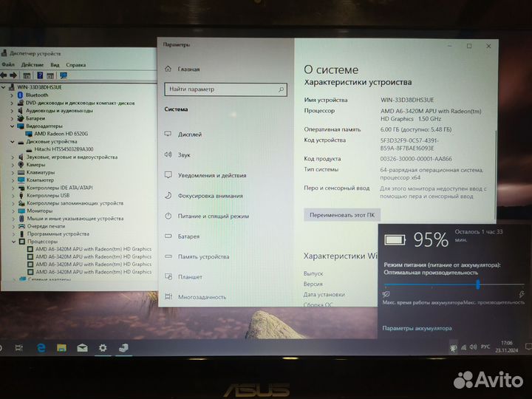Image resolution: width=532 pixels, height=399 pixels.
Task: Select Контроллеры запоминающих устройств item
Action: (x=75, y=203)
